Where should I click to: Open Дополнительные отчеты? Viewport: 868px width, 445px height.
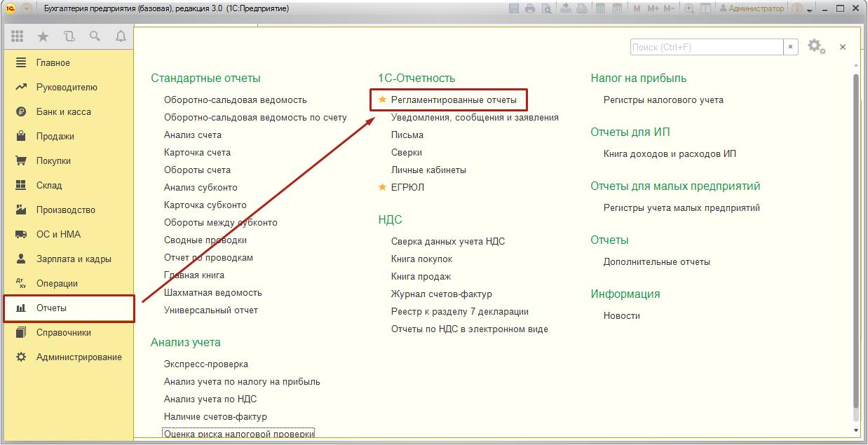[657, 261]
